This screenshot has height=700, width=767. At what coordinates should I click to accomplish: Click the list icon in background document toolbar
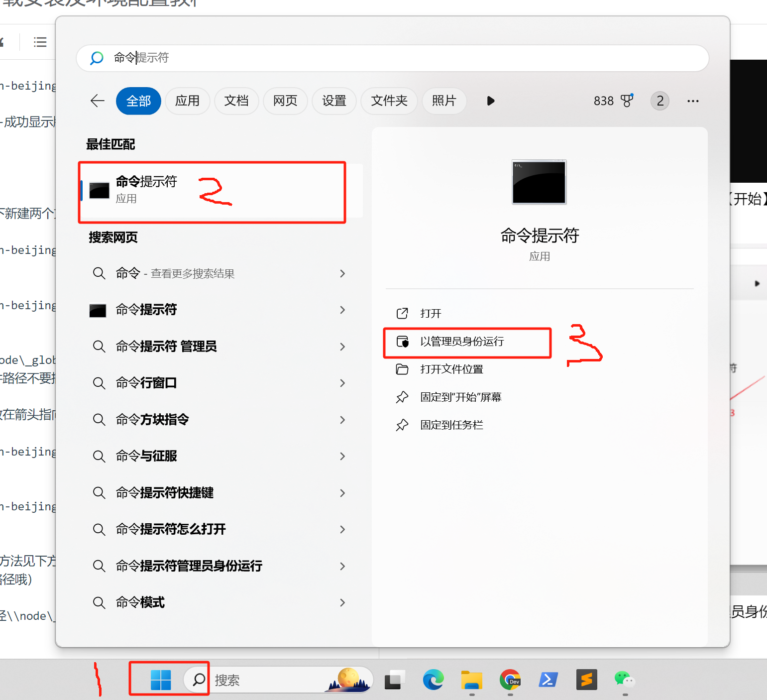40,42
